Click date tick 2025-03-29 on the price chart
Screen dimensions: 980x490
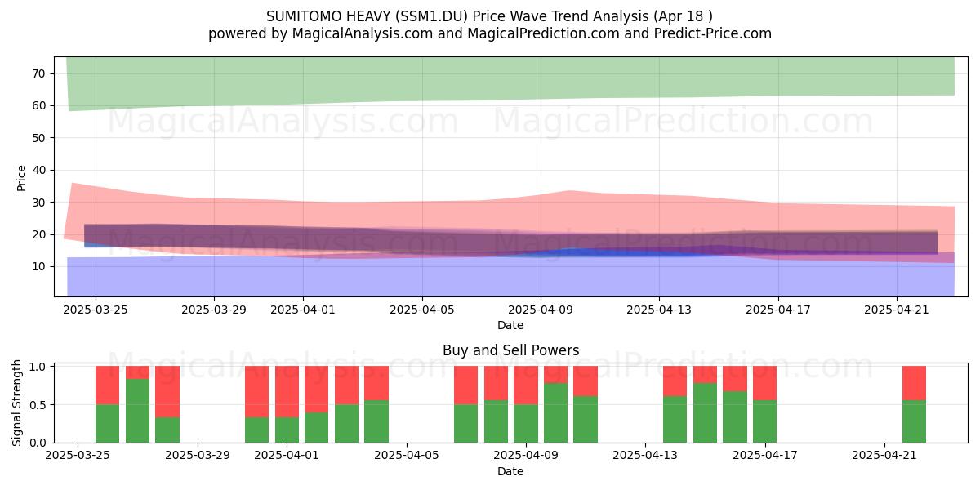(x=214, y=310)
